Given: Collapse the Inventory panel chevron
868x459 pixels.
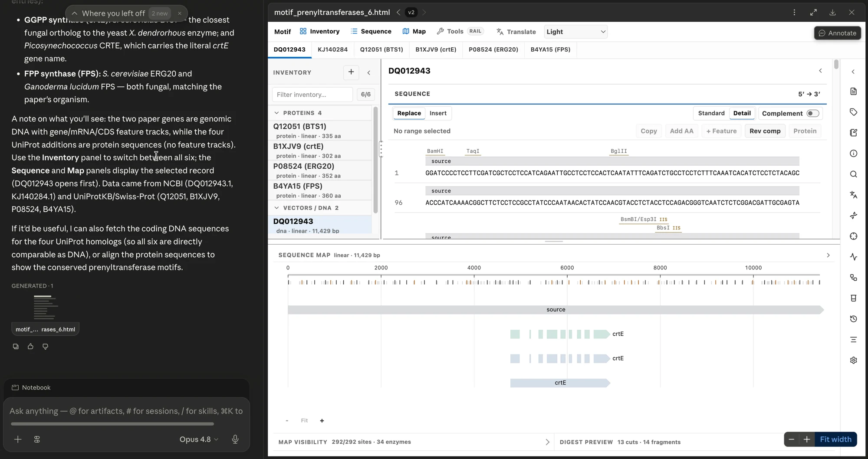Looking at the screenshot, I should pyautogui.click(x=369, y=72).
